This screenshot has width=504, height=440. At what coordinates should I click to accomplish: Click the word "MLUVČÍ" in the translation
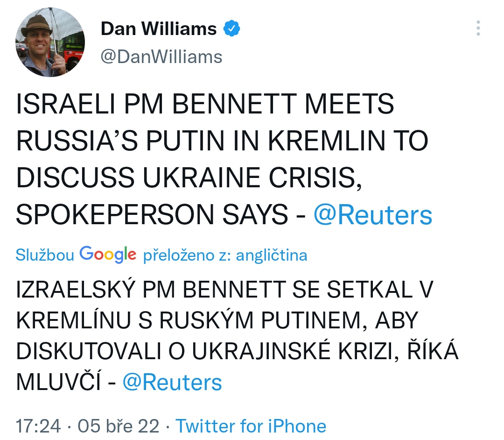pos(59,382)
